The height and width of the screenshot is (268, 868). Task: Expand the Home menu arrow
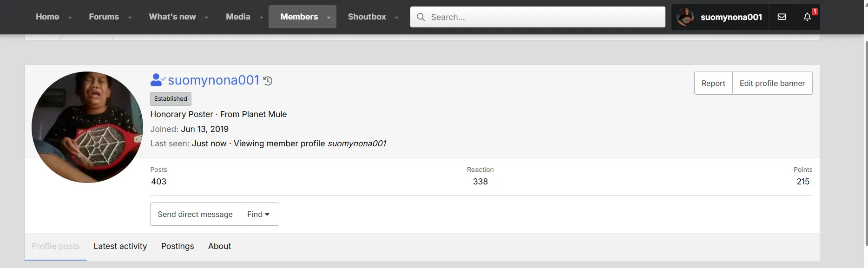[70, 17]
